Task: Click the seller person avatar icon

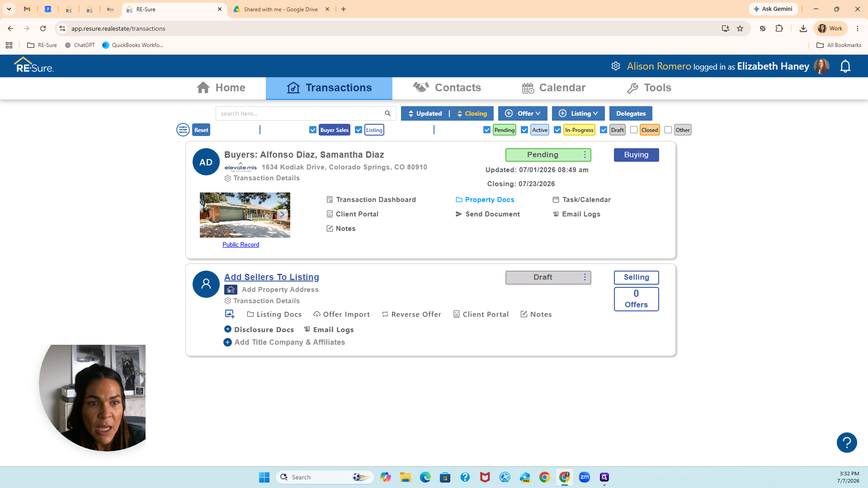Action: tap(206, 284)
